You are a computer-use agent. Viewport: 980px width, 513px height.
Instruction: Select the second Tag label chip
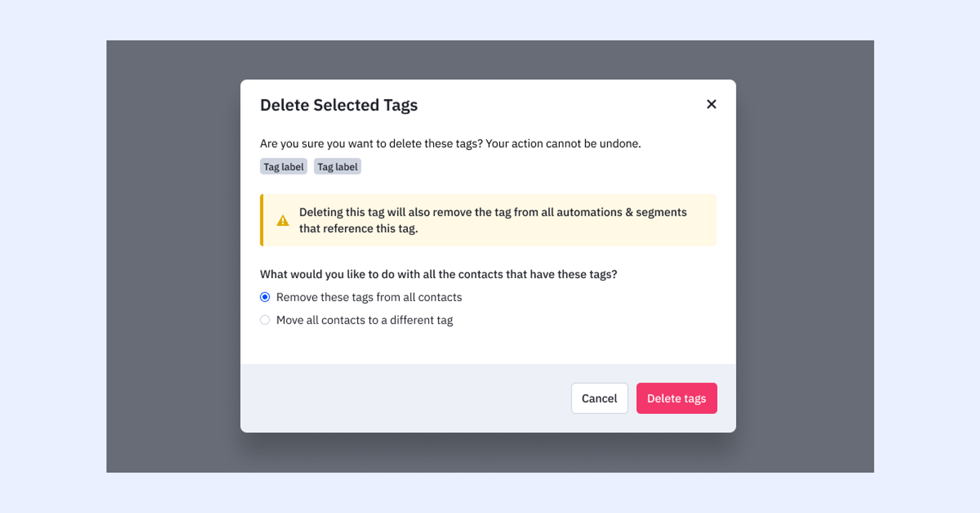(337, 167)
